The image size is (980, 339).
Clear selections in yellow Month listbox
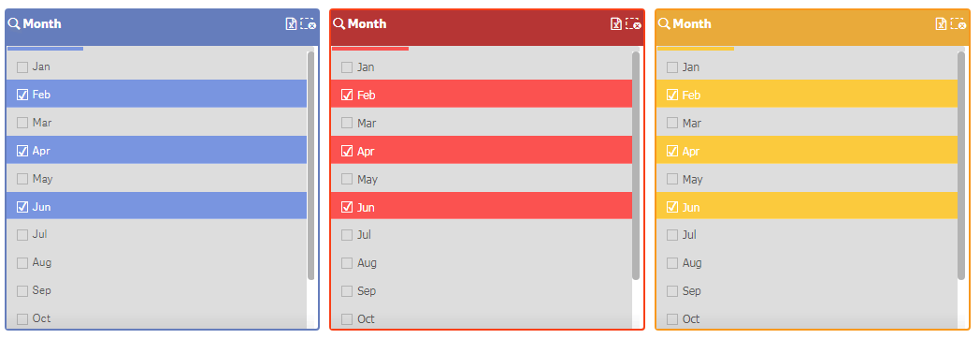pos(958,23)
